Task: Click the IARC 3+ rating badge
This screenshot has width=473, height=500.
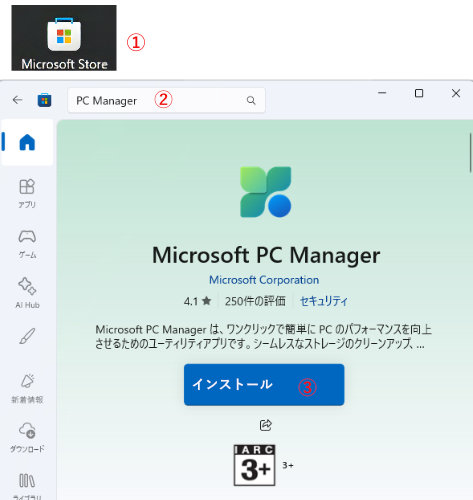Action: pos(255,465)
